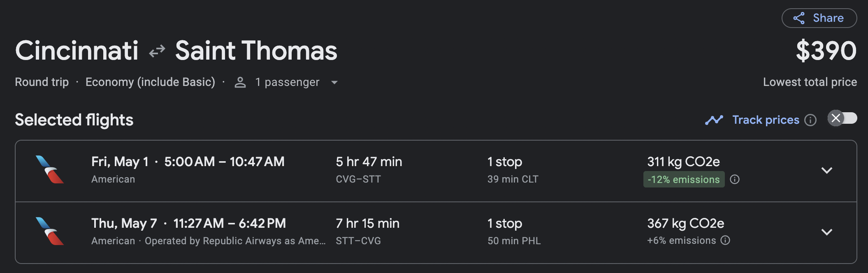Enable the Track prices toggle
The height and width of the screenshot is (273, 868).
pos(842,118)
